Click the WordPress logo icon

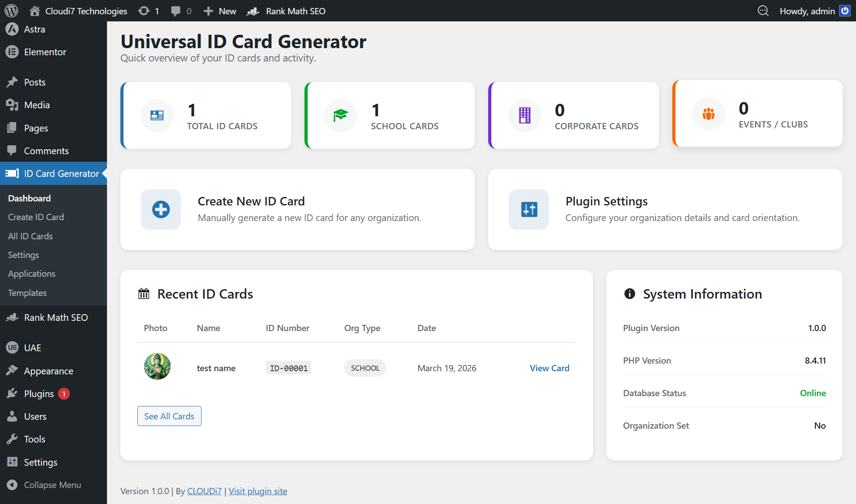point(11,11)
